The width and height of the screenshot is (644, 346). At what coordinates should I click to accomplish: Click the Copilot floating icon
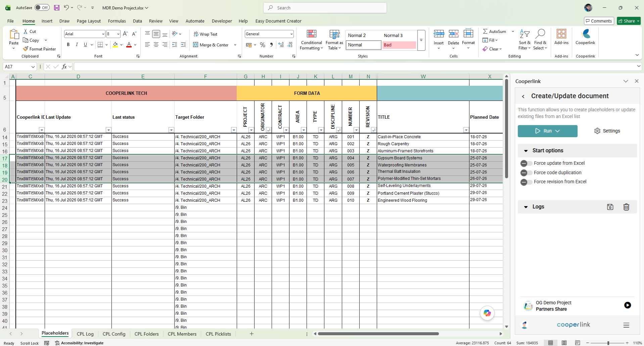point(487,313)
